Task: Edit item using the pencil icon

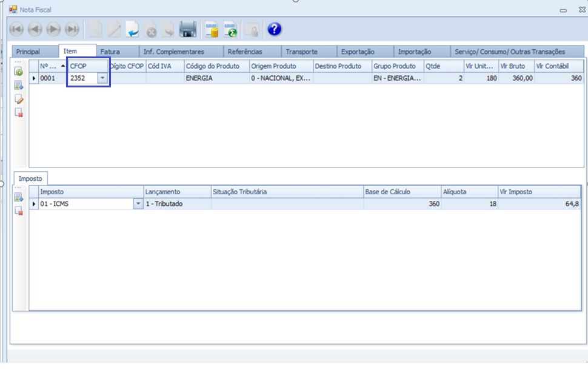Action: 19,99
